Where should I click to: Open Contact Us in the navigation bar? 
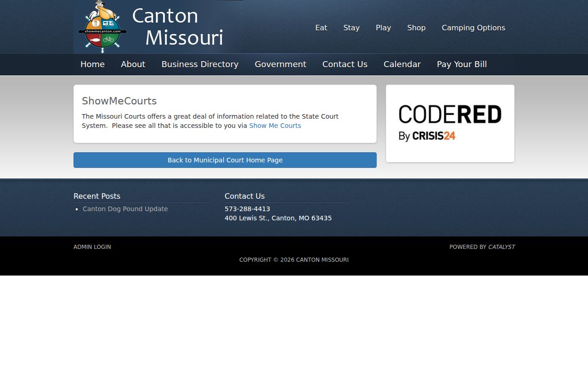click(x=345, y=64)
